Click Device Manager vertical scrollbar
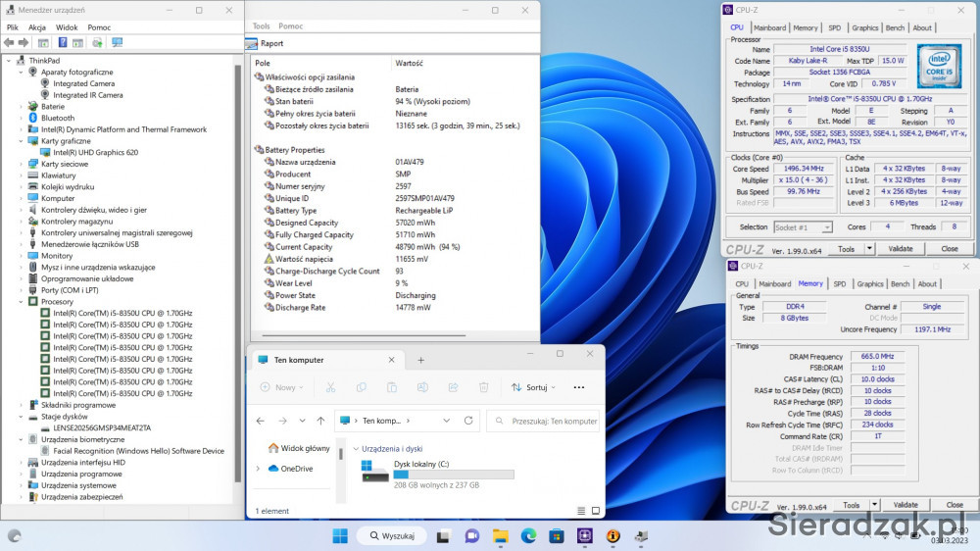This screenshot has width=980, height=551. (x=237, y=273)
